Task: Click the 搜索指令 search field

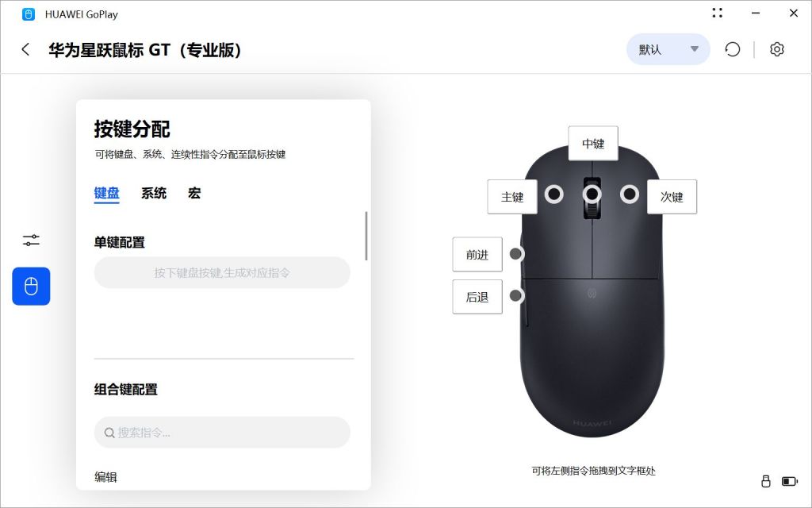Action: [x=222, y=433]
